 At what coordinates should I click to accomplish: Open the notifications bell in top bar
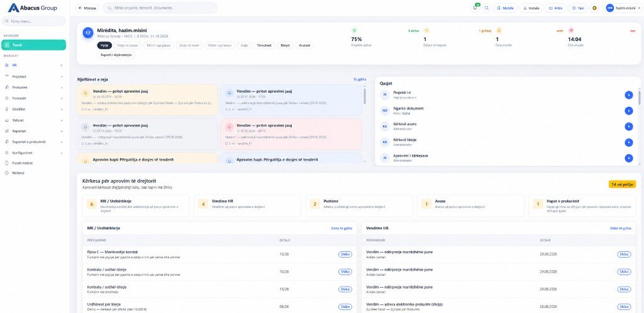(x=475, y=8)
